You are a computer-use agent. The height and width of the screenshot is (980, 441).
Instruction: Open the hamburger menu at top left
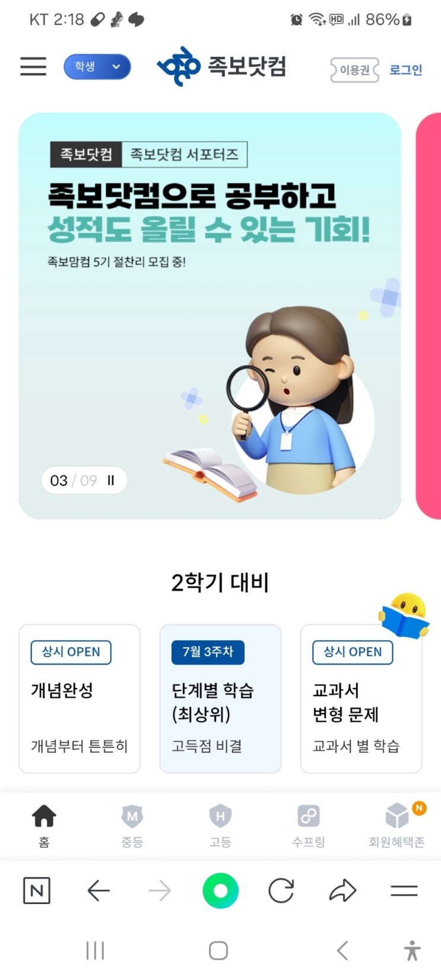33,66
